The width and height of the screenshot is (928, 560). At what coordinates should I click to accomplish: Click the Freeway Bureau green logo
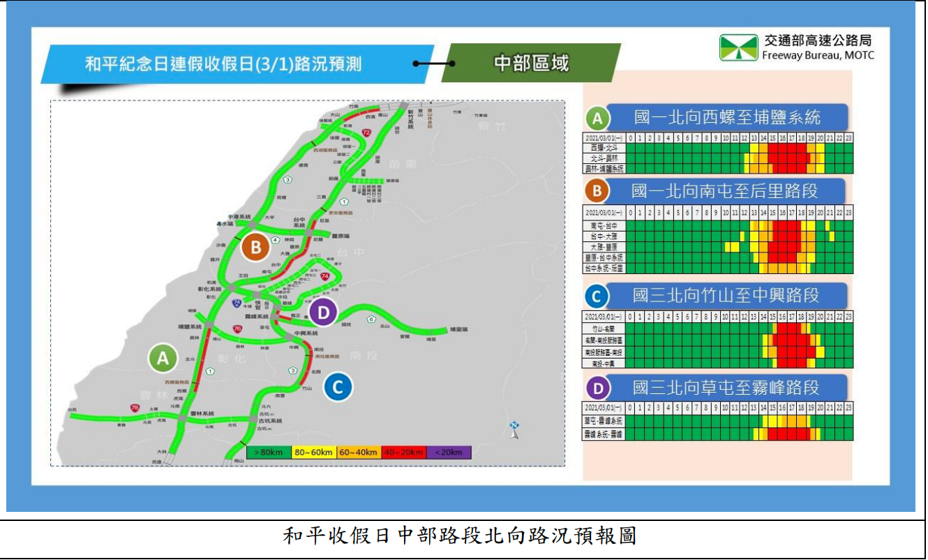739,48
